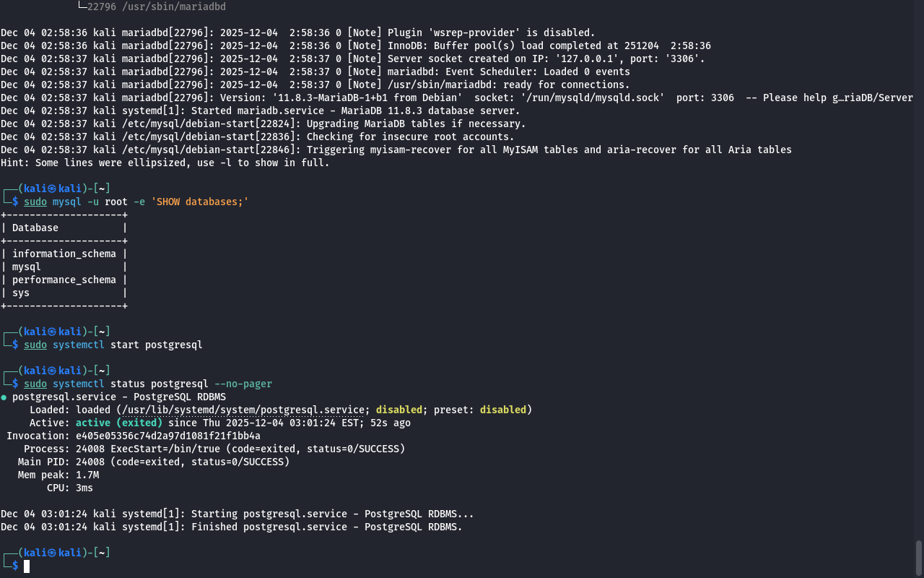The width and height of the screenshot is (924, 578).
Task: Click the /usr/sbin/mariadbd process path at top
Action: pos(157,7)
